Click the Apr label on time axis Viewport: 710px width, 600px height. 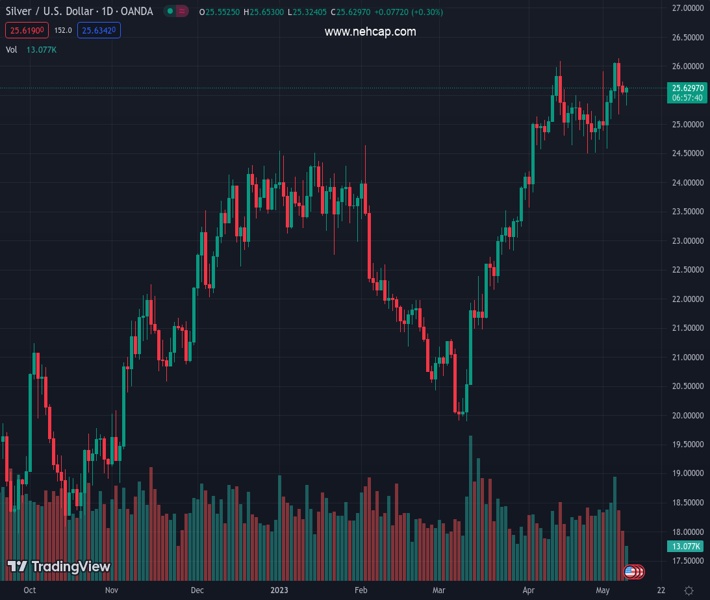527,591
